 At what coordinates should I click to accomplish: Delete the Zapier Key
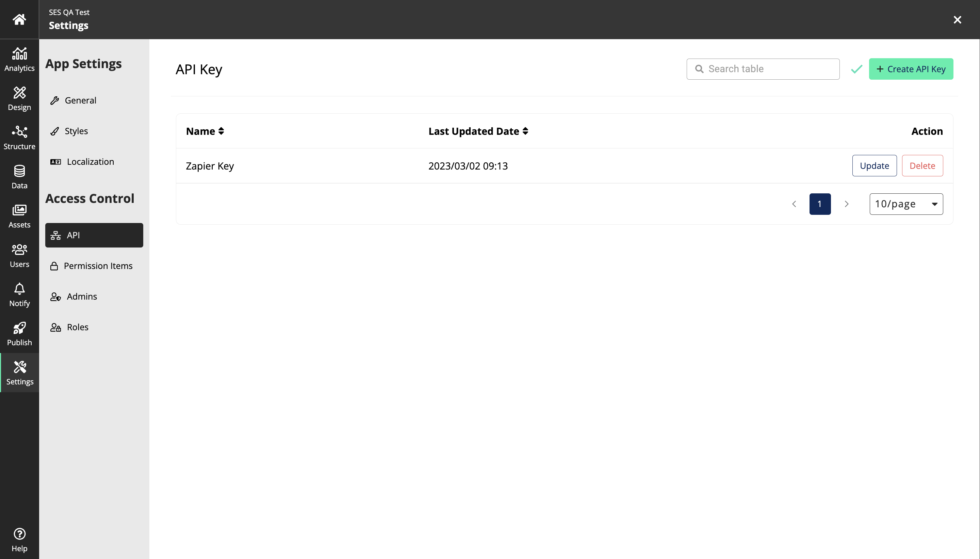[922, 165]
